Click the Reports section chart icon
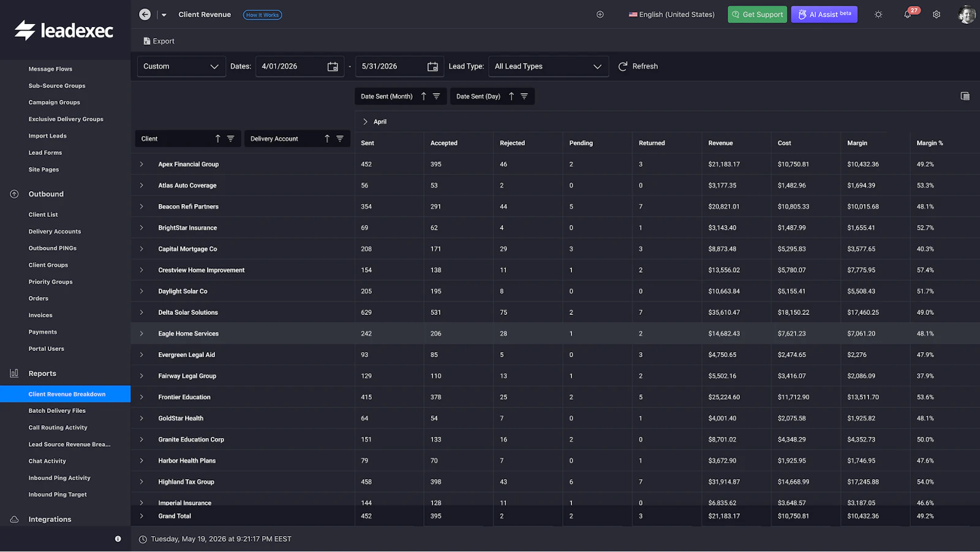980x552 pixels. coord(14,373)
